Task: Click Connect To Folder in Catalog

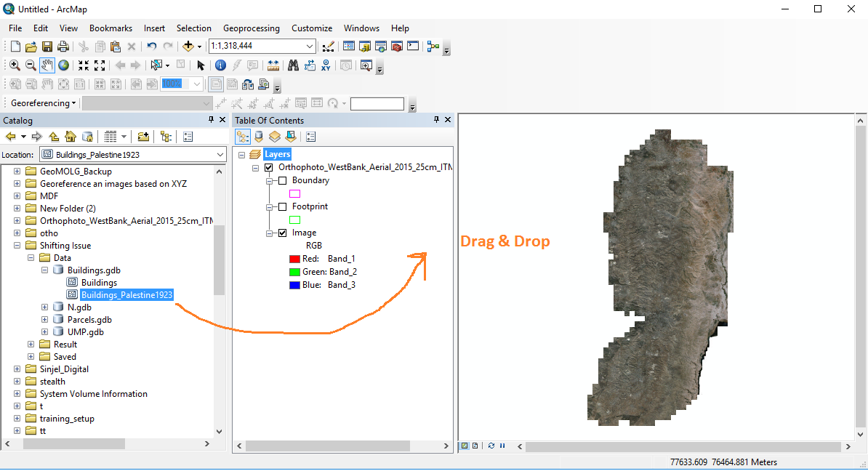Action: [143, 137]
